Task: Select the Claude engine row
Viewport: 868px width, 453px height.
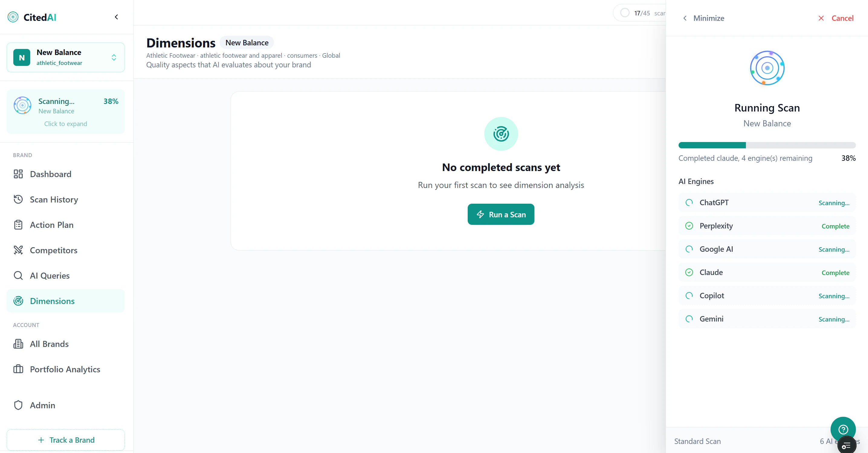Action: click(767, 272)
